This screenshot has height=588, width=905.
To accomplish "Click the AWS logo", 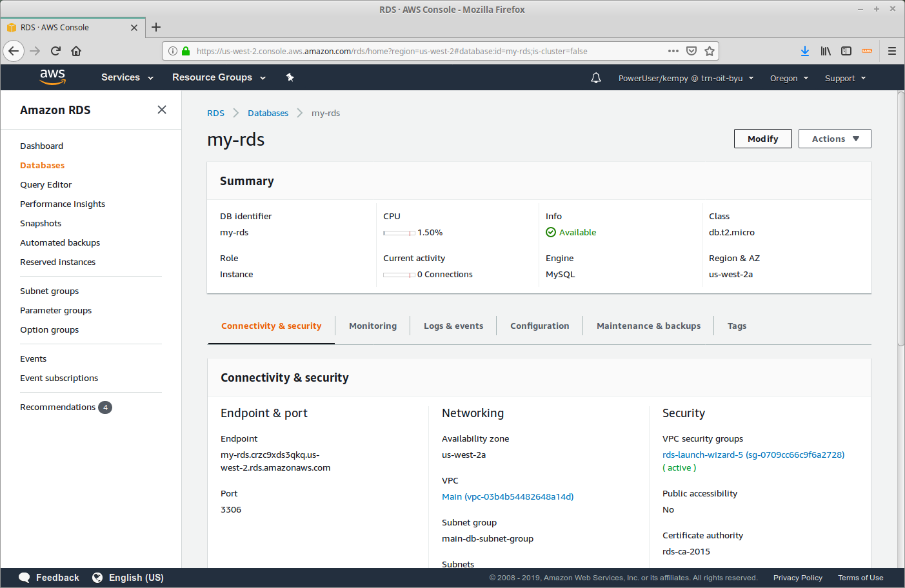I will point(52,77).
